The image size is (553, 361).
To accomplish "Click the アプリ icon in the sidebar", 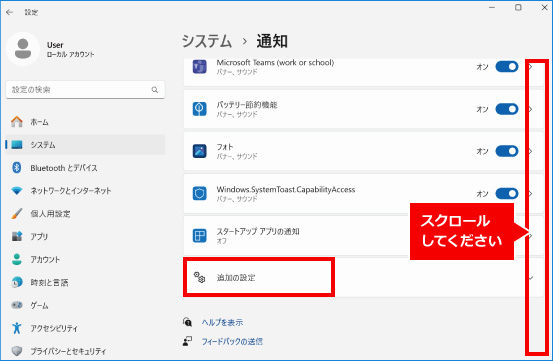I will (17, 236).
